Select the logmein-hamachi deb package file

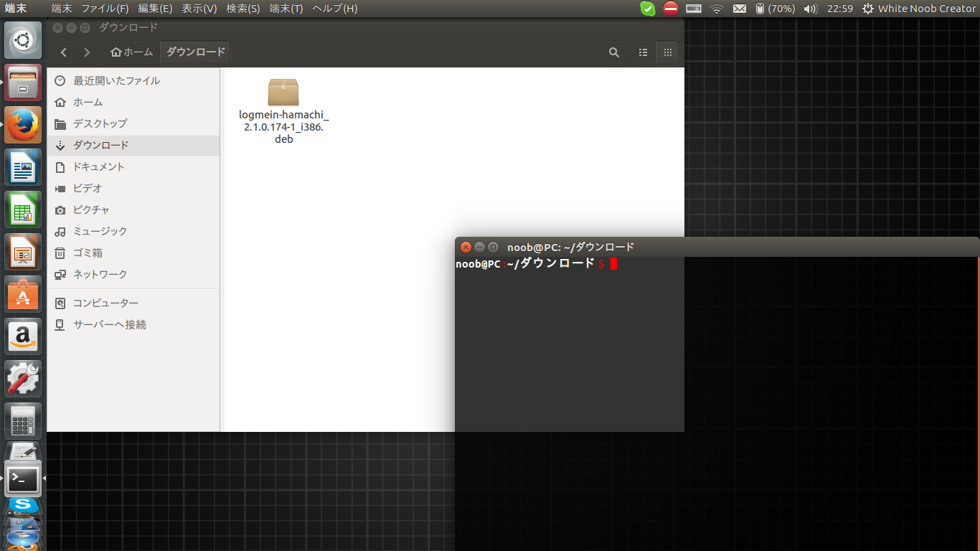[x=283, y=110]
